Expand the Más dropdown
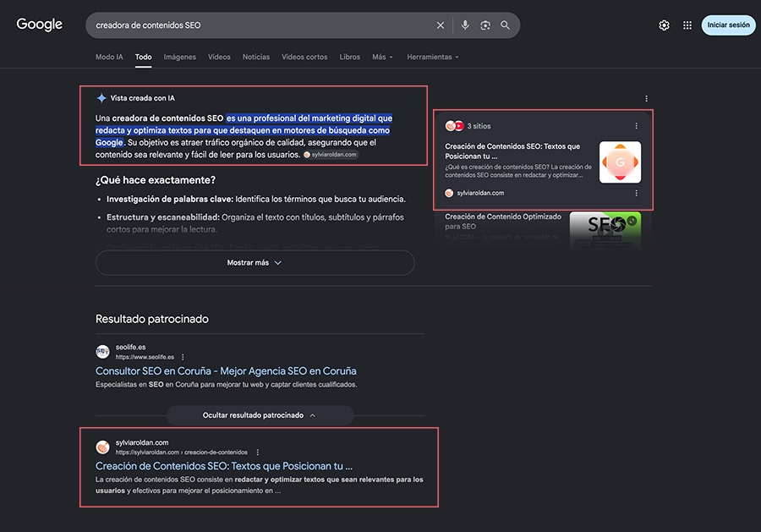 coord(382,57)
